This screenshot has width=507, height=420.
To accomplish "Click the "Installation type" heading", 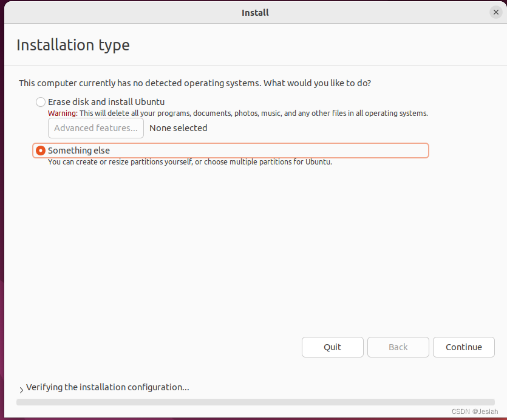I will 73,45.
